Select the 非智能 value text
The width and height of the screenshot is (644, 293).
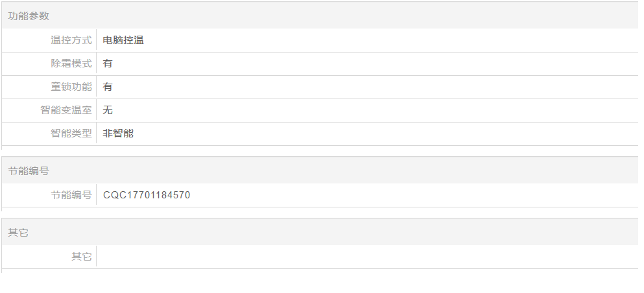[118, 134]
